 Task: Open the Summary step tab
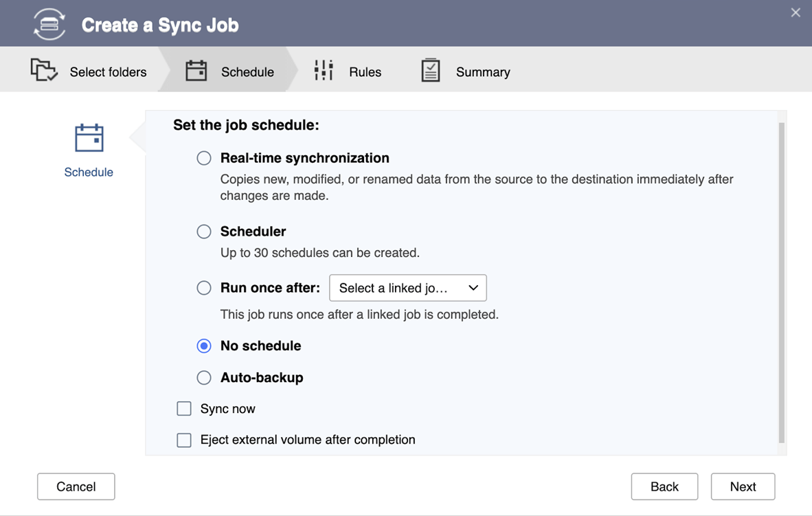click(x=483, y=72)
